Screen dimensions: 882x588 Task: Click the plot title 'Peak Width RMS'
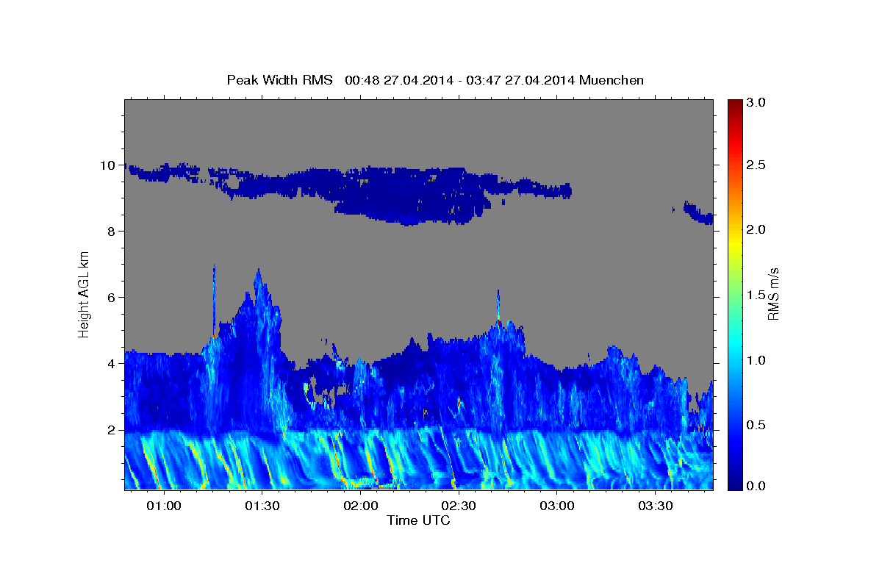pyautogui.click(x=280, y=79)
